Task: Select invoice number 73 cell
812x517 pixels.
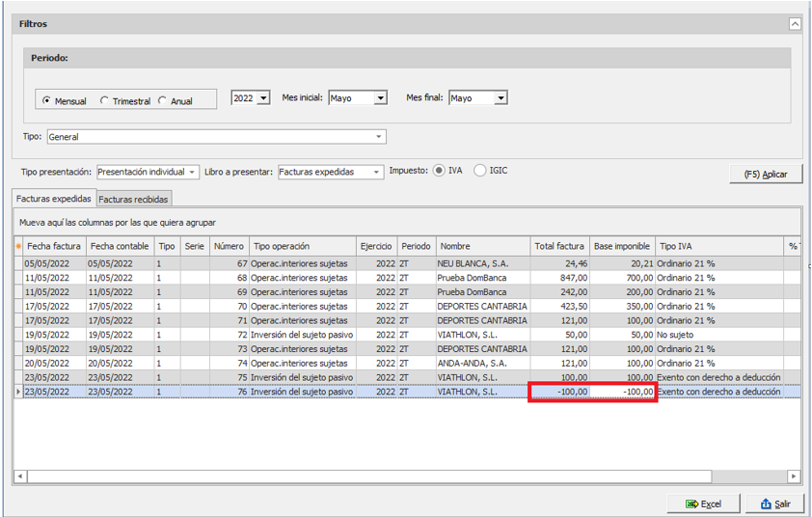Action: 229,349
